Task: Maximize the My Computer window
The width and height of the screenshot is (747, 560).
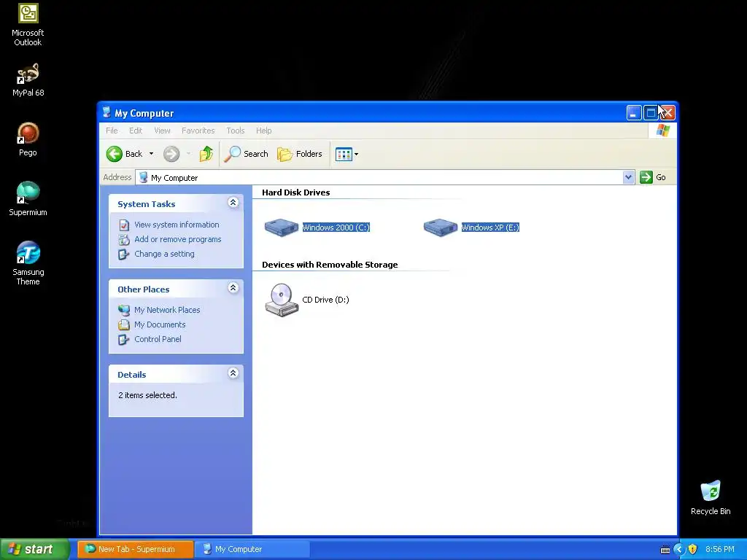Action: [650, 113]
